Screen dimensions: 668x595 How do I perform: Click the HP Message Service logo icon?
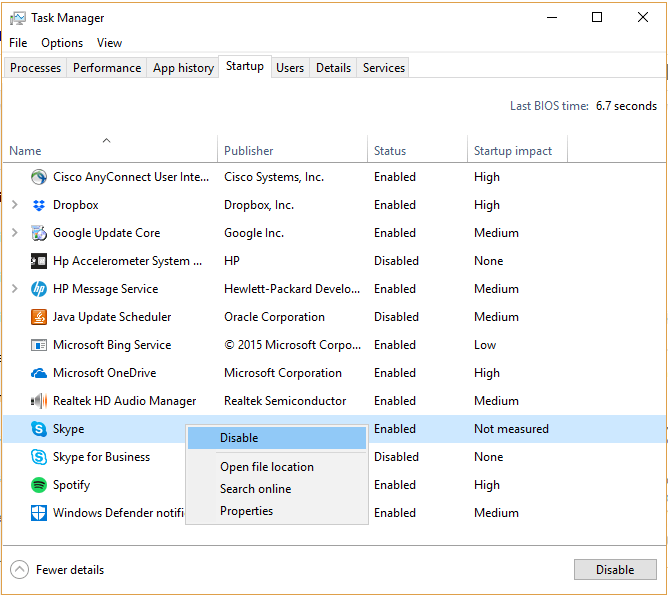pos(39,289)
